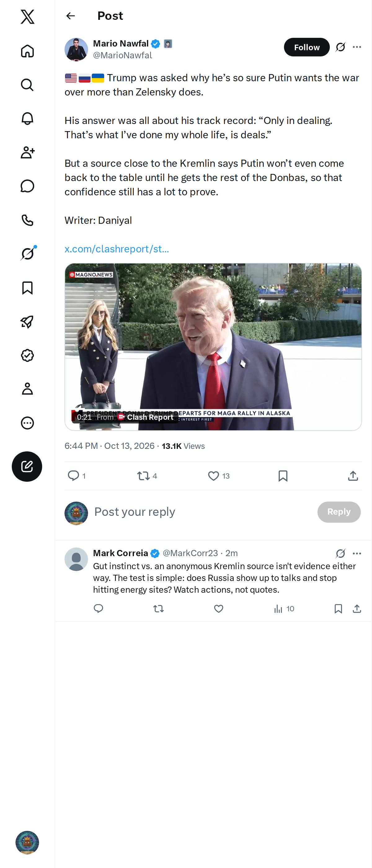
Task: Like Mario Nawfal's post
Action: pyautogui.click(x=213, y=476)
